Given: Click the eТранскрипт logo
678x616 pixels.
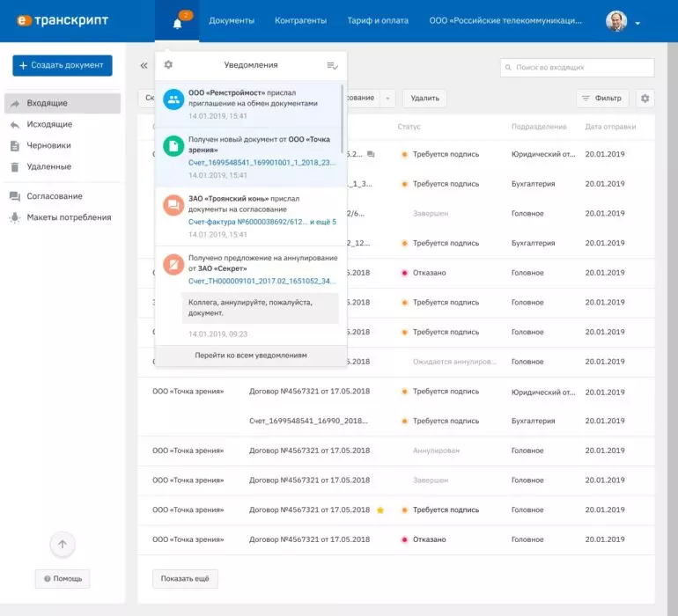Looking at the screenshot, I should pos(63,20).
